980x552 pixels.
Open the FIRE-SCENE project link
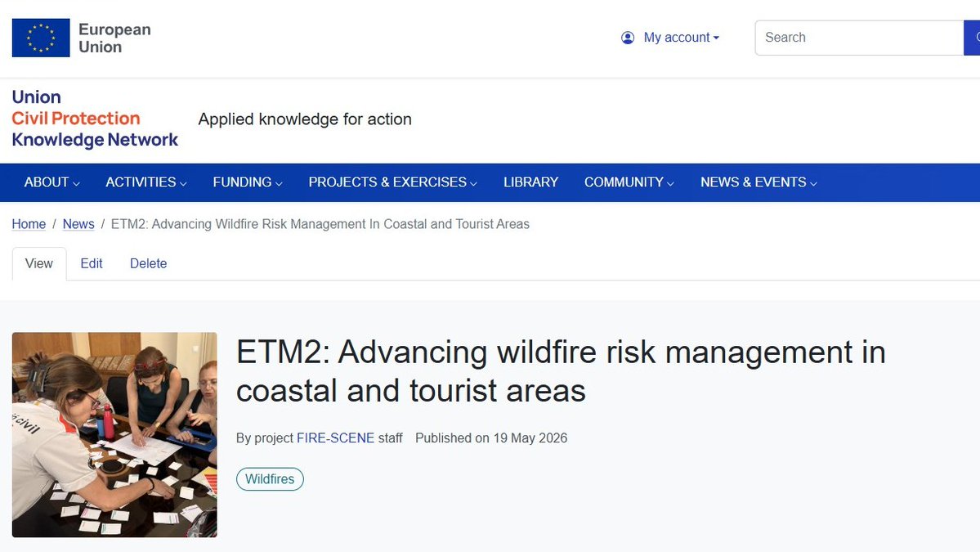pos(335,438)
